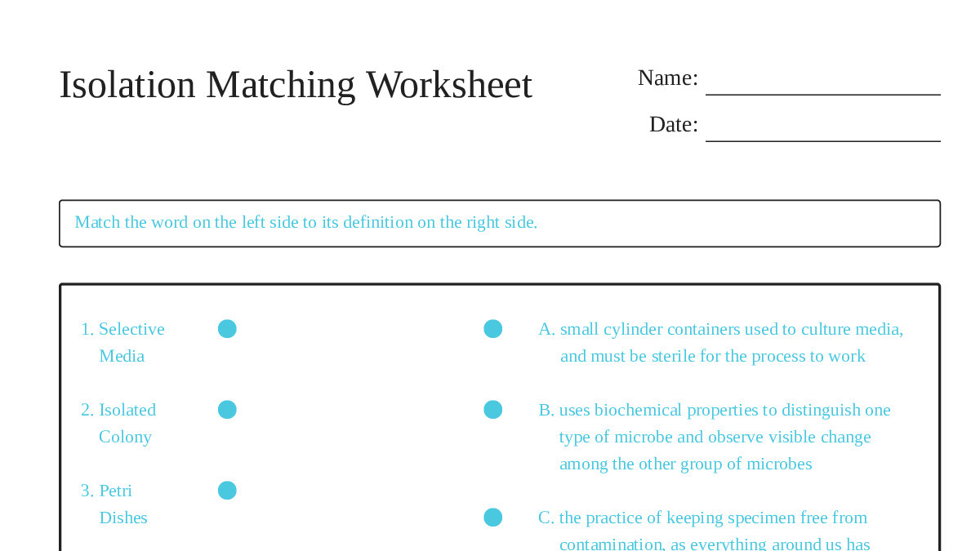Click the word 'Worksheet' in the title
Viewport: 980px width, 551px height.
point(448,85)
